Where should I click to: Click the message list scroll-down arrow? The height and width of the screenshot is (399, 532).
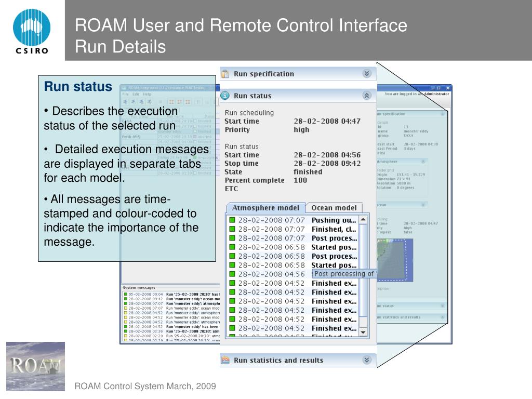[363, 332]
